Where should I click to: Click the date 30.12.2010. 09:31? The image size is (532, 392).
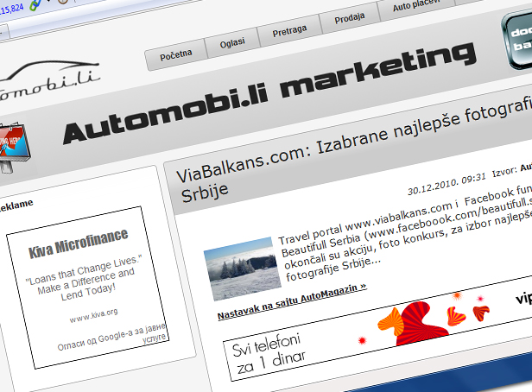(446, 185)
